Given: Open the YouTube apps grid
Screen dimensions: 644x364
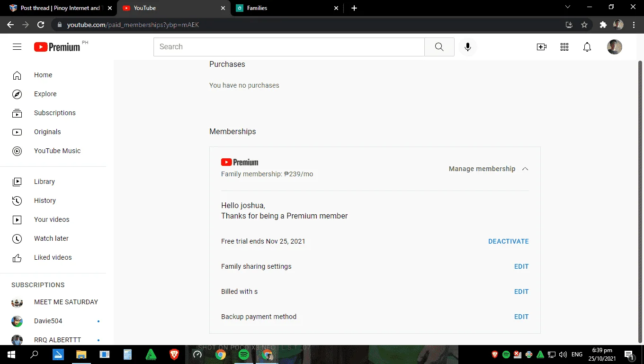Looking at the screenshot, I should point(564,47).
